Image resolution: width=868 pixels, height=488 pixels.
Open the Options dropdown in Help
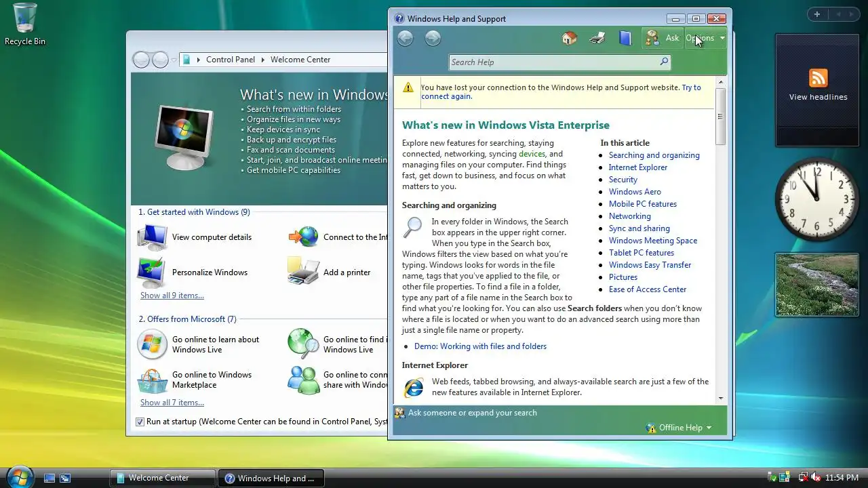[x=705, y=38]
